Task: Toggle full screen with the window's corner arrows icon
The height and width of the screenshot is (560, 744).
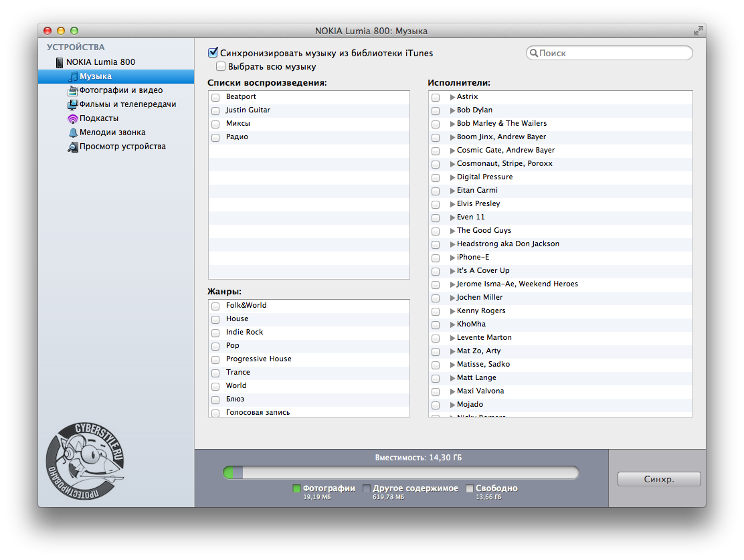Action: (x=698, y=31)
